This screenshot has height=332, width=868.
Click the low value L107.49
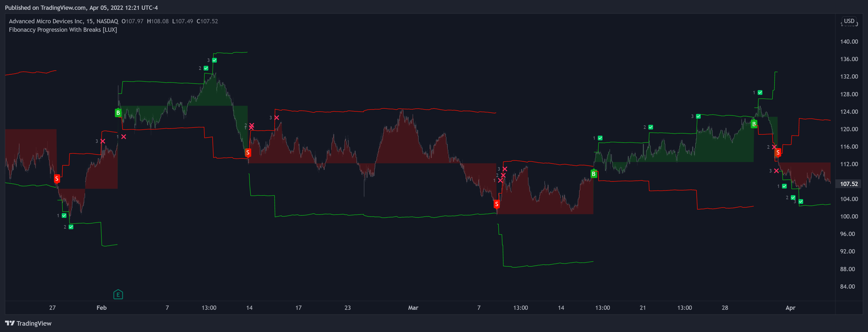tap(183, 21)
